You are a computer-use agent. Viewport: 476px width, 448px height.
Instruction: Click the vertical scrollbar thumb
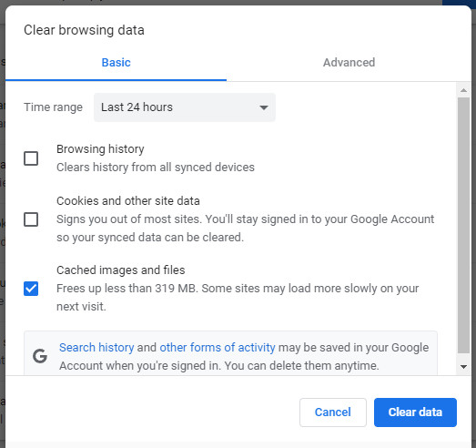tap(463, 226)
